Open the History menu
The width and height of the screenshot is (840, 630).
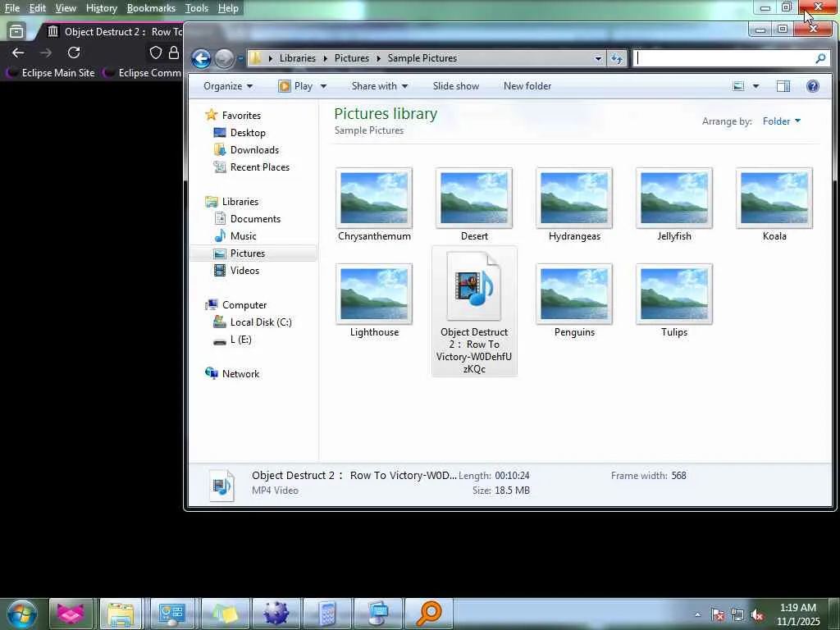[101, 8]
